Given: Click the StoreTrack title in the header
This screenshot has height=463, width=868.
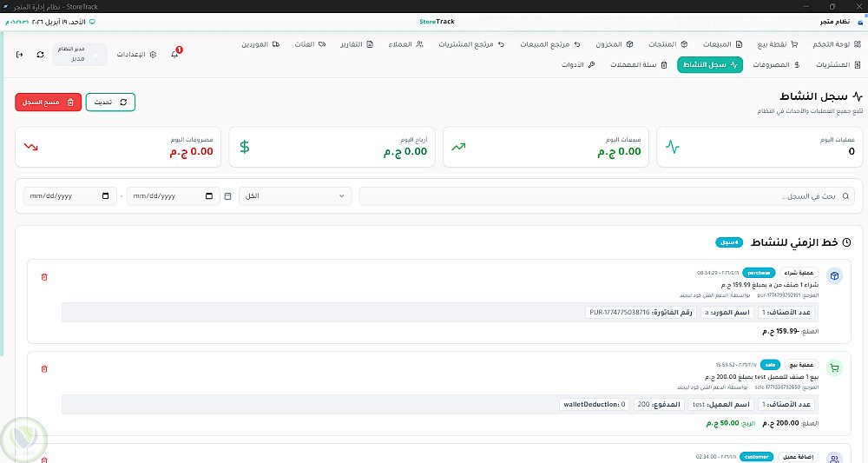Looking at the screenshot, I should 437,22.
